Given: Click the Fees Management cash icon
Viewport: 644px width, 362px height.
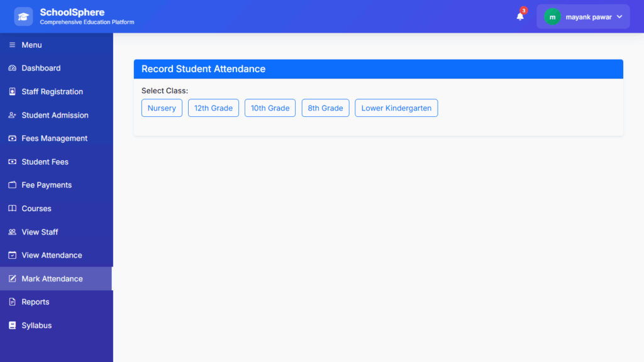Looking at the screenshot, I should click(12, 138).
